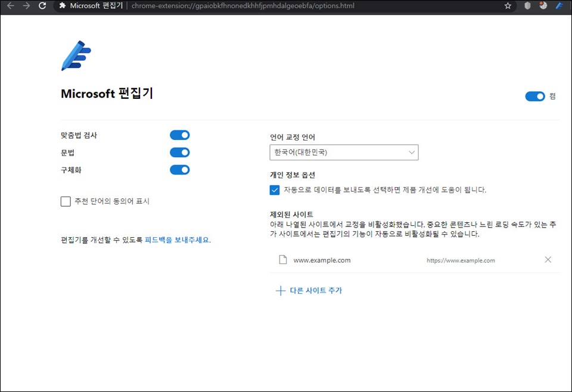Click the 언어 교정 언어 label
Image resolution: width=572 pixels, height=392 pixels.
(x=293, y=137)
